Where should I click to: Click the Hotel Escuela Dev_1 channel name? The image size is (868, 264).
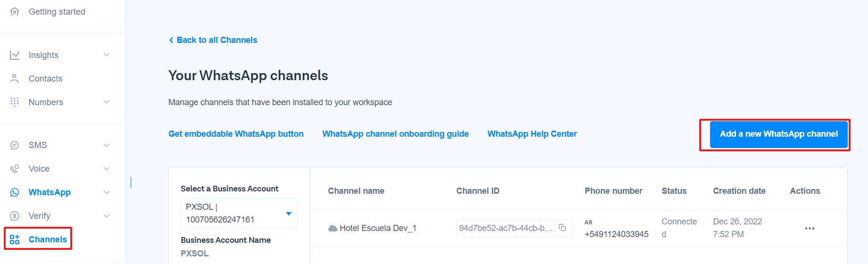pyautogui.click(x=378, y=228)
